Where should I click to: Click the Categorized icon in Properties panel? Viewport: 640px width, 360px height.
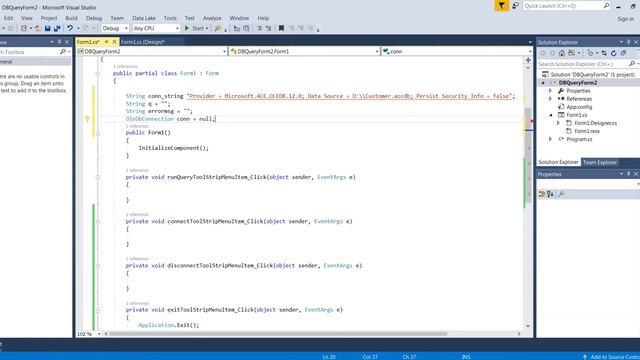click(542, 194)
